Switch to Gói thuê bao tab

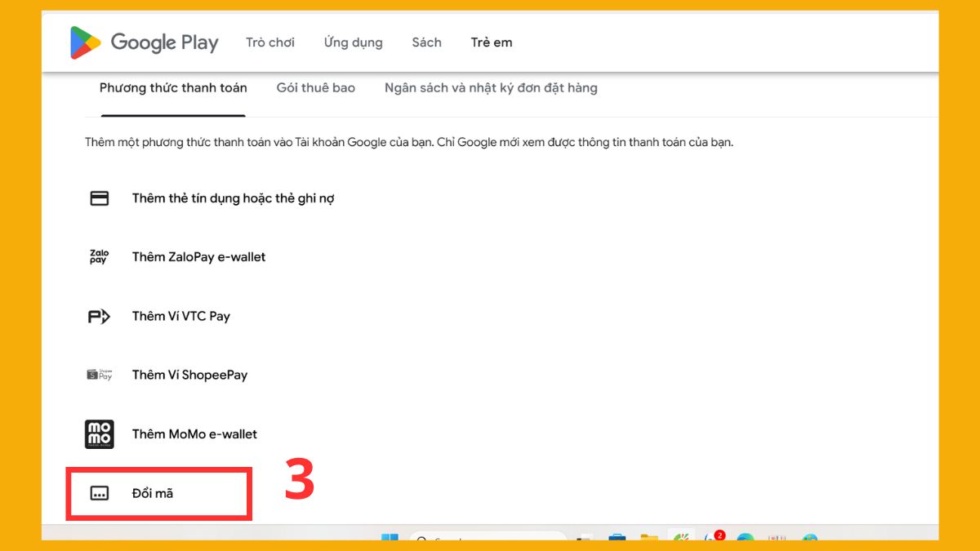pyautogui.click(x=316, y=88)
